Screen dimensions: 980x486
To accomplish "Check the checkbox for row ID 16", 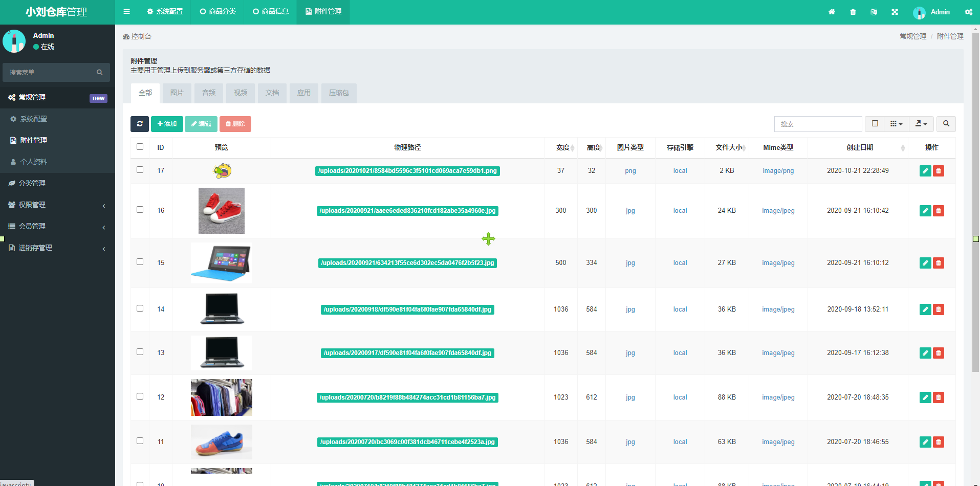I will tap(140, 210).
